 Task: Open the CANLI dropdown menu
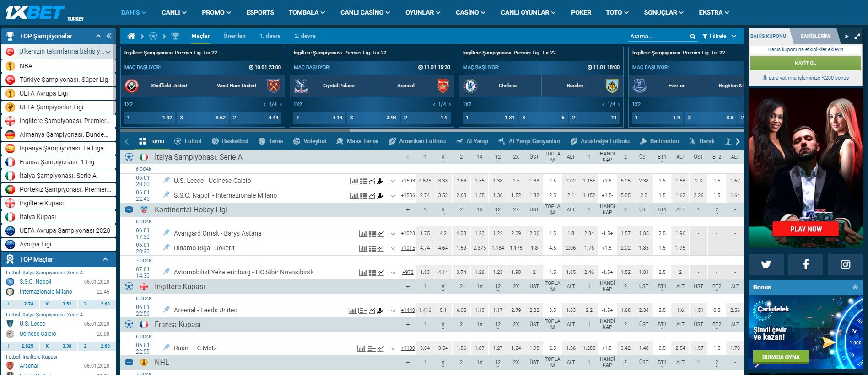point(174,12)
